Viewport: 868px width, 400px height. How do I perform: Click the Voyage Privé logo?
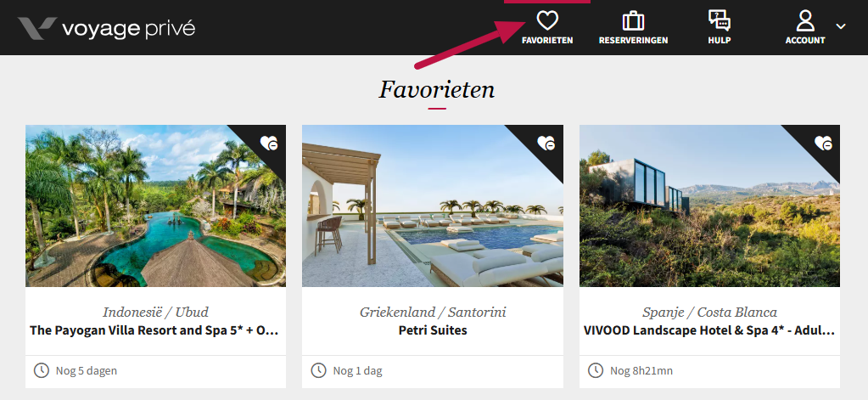[106, 28]
